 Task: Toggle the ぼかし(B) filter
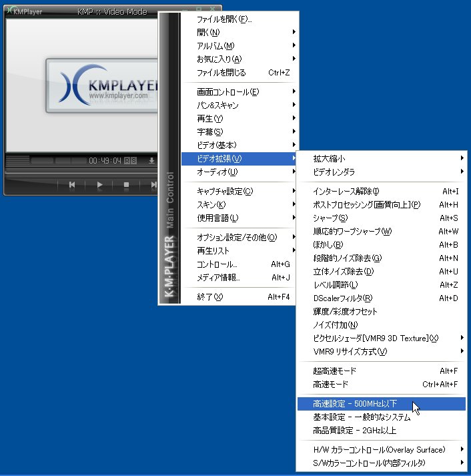coord(382,245)
